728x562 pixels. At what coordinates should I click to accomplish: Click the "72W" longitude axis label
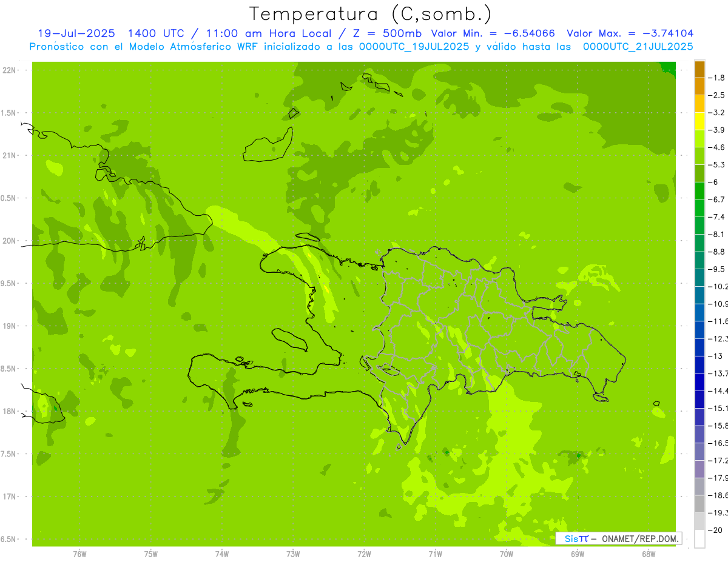click(364, 554)
